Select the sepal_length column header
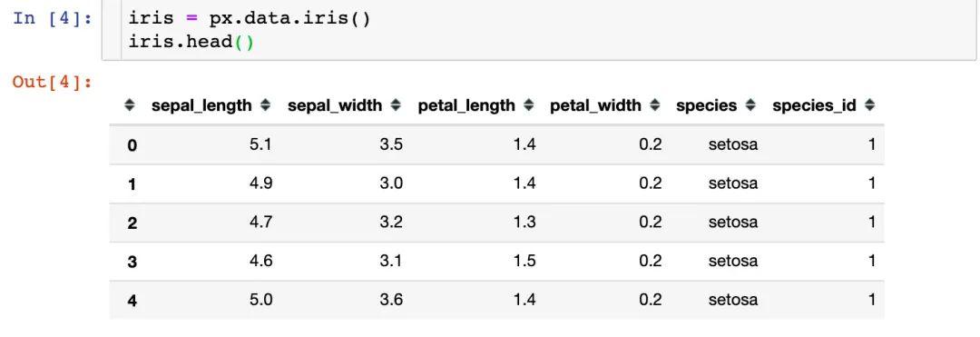 pos(201,105)
